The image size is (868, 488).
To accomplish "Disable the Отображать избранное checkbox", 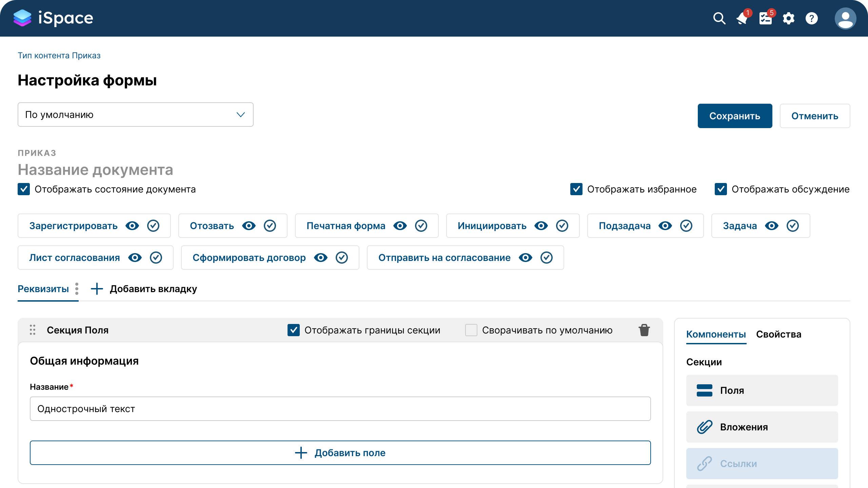I will [576, 189].
